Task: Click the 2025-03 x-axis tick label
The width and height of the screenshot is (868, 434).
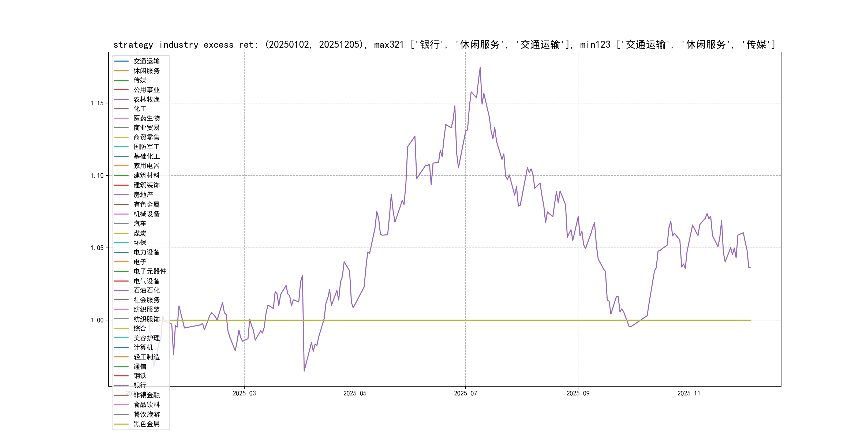Action: [x=244, y=393]
